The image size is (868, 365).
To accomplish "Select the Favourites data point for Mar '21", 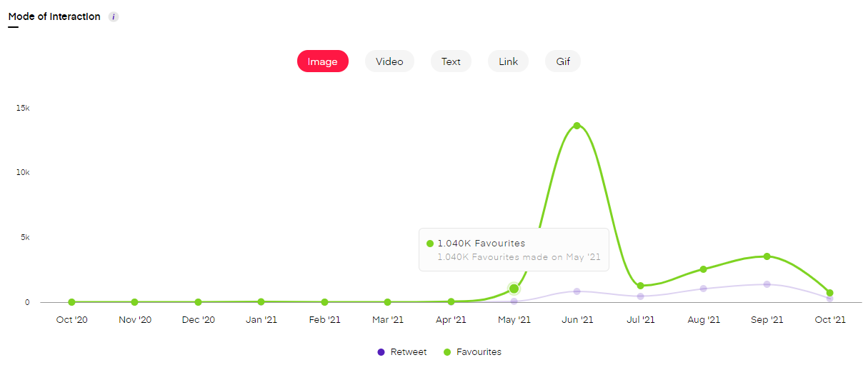I will (x=387, y=302).
